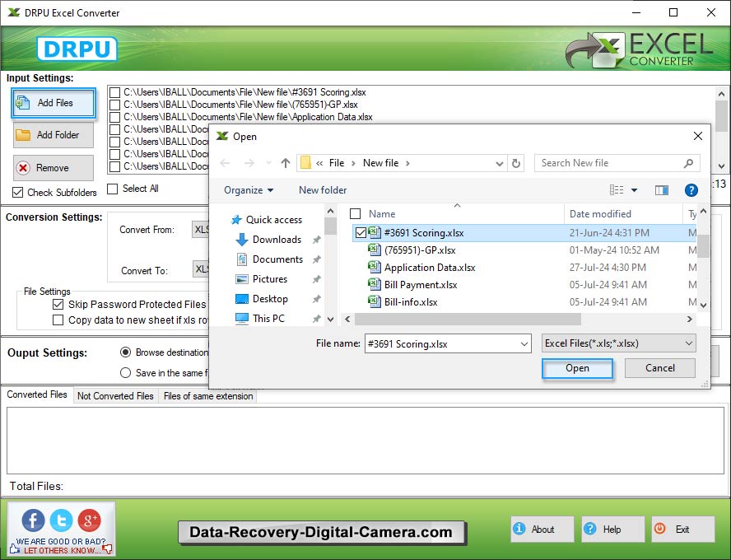Uncheck the #3691 Scoring.xlsx checkbox in dialog
This screenshot has height=560, width=731.
tap(361, 233)
